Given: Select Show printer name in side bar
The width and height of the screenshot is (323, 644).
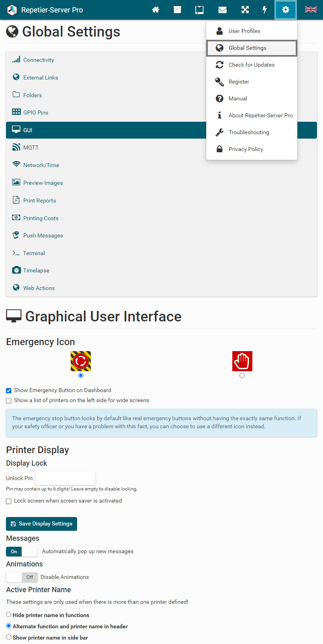Looking at the screenshot, I should [9, 637].
